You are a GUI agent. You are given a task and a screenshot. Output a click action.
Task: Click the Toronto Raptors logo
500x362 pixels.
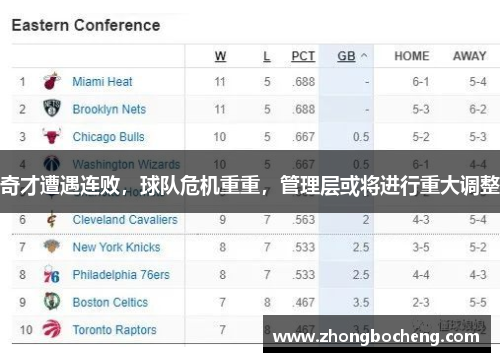(52, 329)
